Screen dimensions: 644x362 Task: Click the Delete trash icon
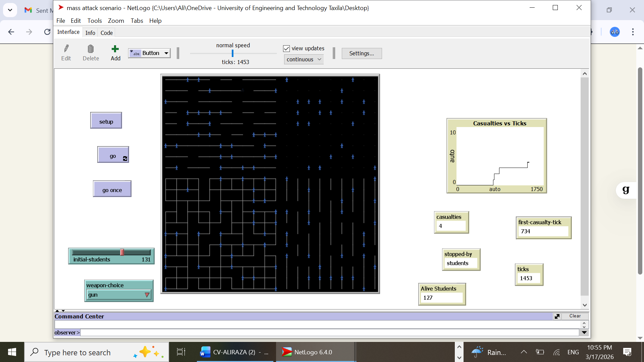point(91,49)
